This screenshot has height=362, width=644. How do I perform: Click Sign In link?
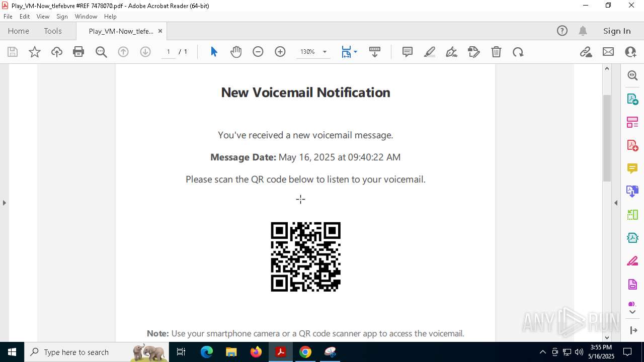click(617, 31)
